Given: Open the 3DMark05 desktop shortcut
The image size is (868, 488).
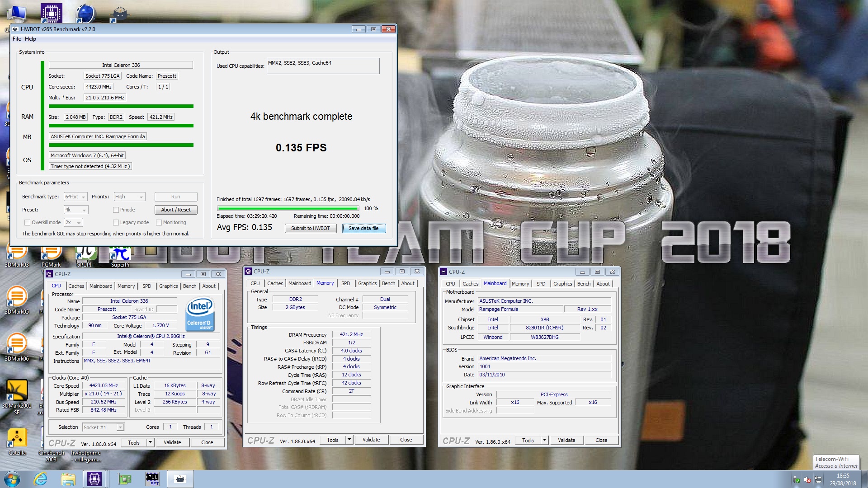Looking at the screenshot, I should coord(17,300).
